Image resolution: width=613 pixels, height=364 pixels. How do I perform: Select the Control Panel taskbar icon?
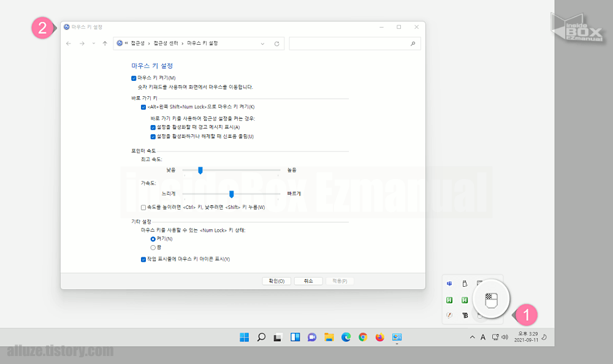click(397, 337)
